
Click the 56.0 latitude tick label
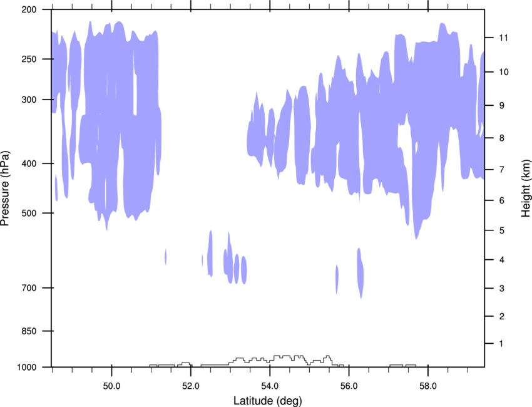(348, 385)
